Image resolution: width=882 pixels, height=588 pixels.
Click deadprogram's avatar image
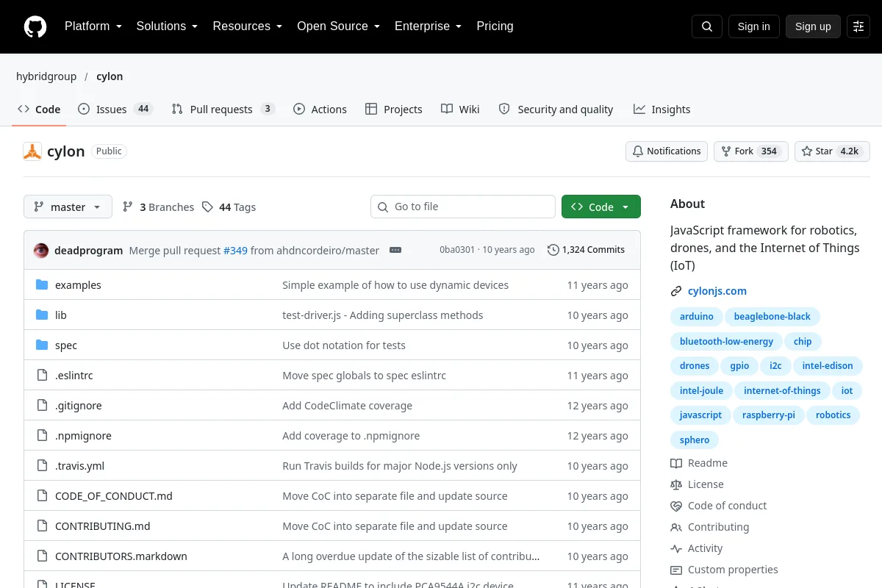[41, 250]
